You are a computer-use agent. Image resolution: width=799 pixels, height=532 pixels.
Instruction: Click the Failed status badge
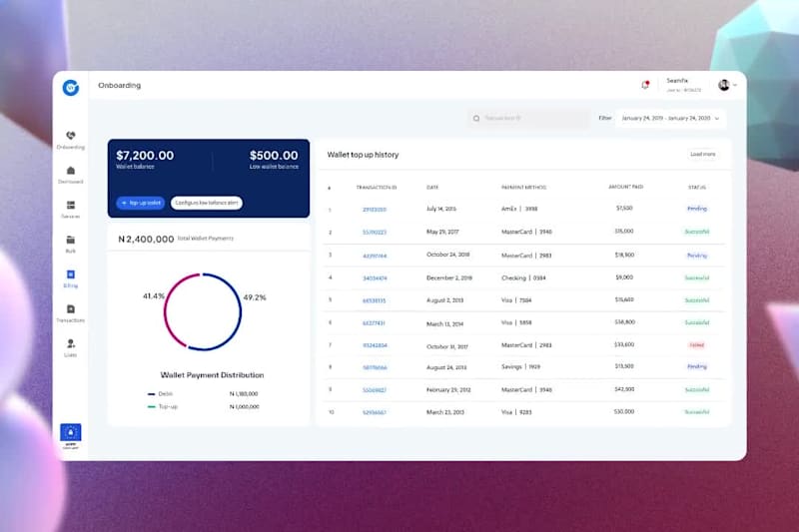[696, 345]
